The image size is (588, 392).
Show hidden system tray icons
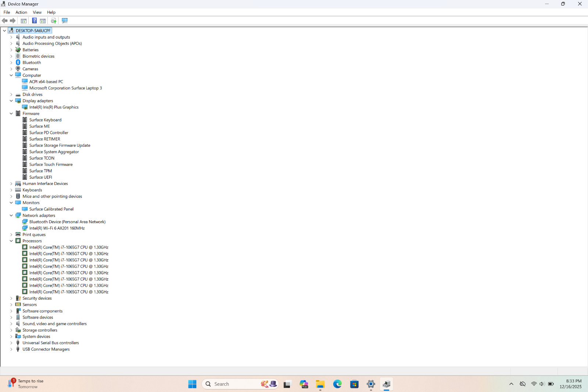[511, 384]
